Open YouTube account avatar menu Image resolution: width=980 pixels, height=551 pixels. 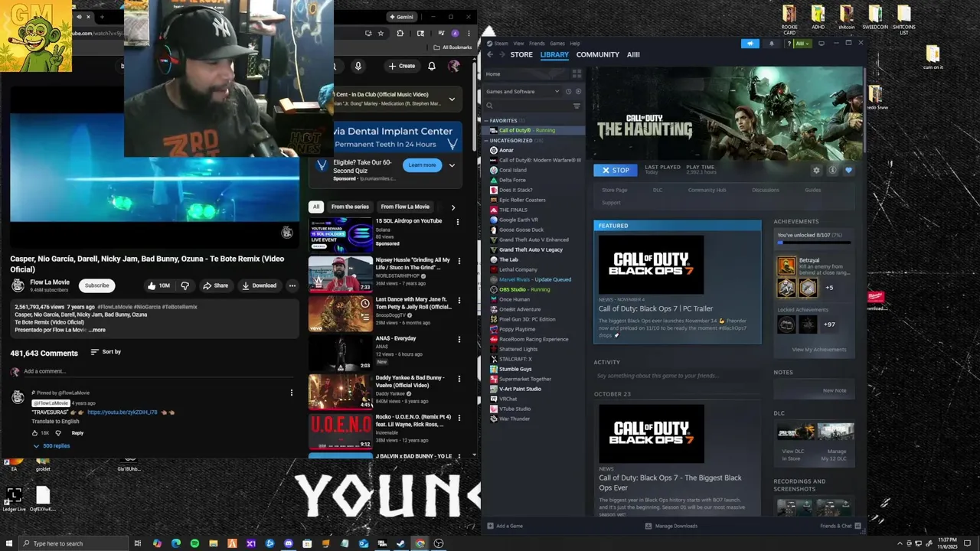point(454,66)
